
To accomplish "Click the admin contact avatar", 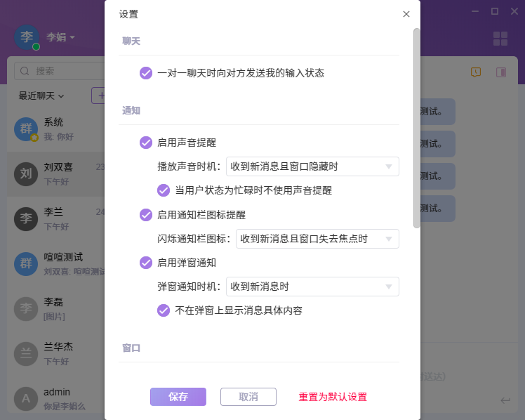I will pos(26,398).
